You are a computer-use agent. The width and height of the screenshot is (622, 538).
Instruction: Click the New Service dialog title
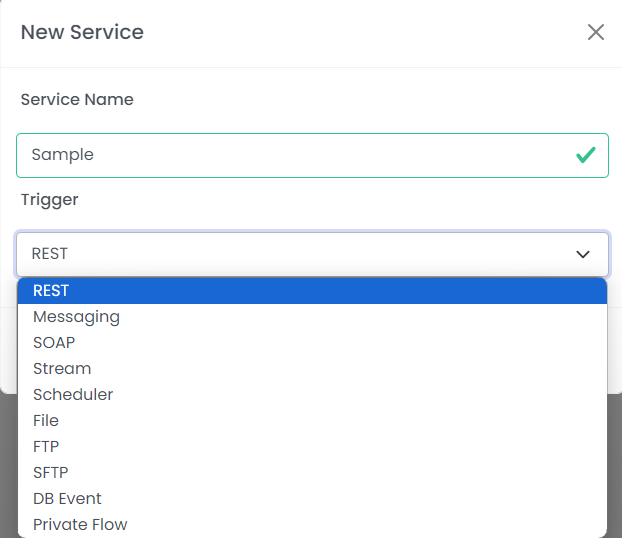click(x=82, y=32)
